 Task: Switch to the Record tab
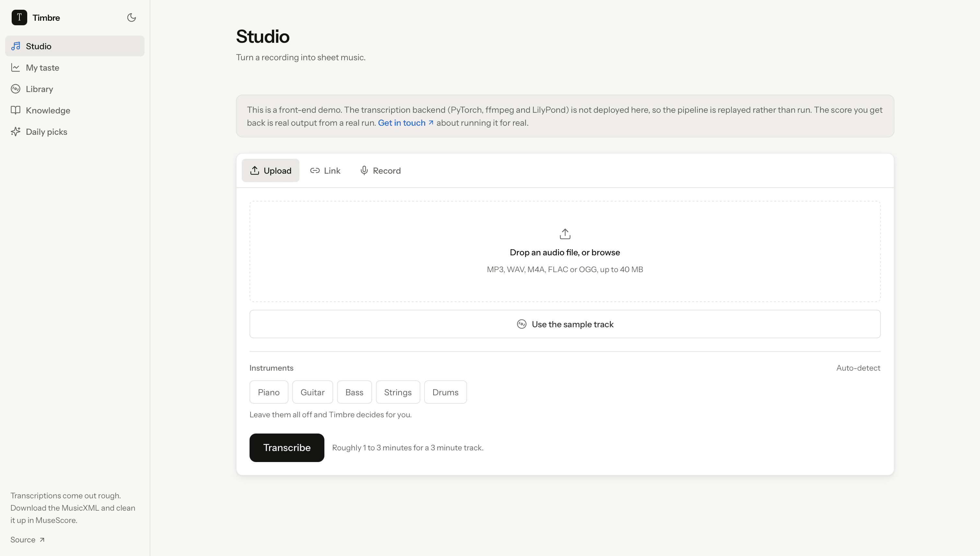[x=380, y=171]
